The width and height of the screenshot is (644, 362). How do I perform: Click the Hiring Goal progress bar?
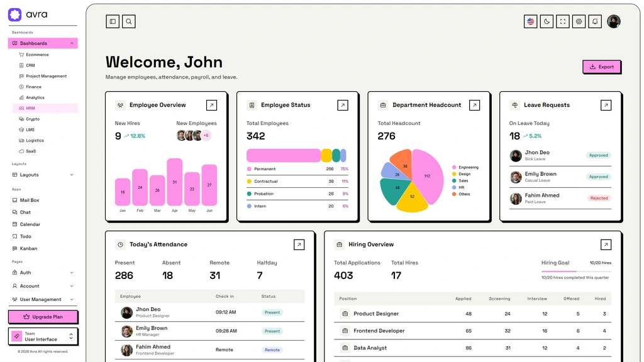[x=576, y=271]
